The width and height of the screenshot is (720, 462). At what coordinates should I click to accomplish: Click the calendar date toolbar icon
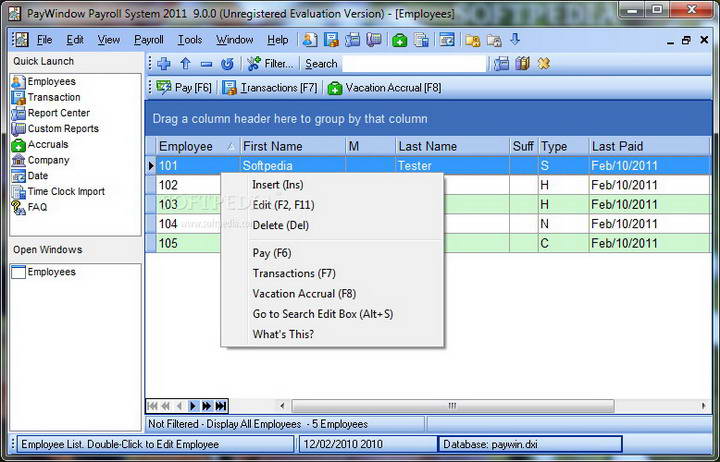tap(447, 40)
